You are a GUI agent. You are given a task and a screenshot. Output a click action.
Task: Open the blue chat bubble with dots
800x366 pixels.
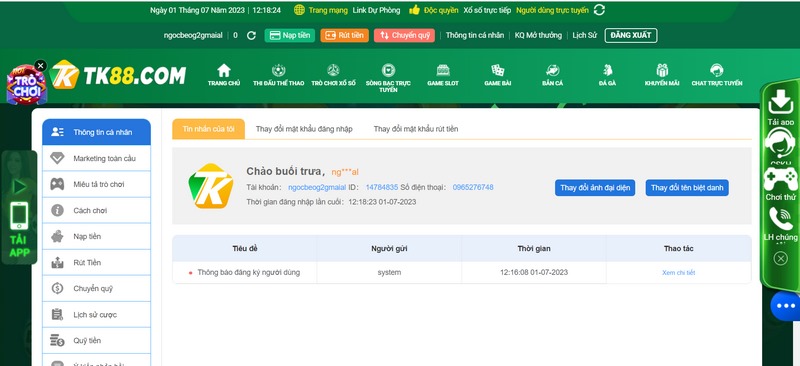[786, 306]
